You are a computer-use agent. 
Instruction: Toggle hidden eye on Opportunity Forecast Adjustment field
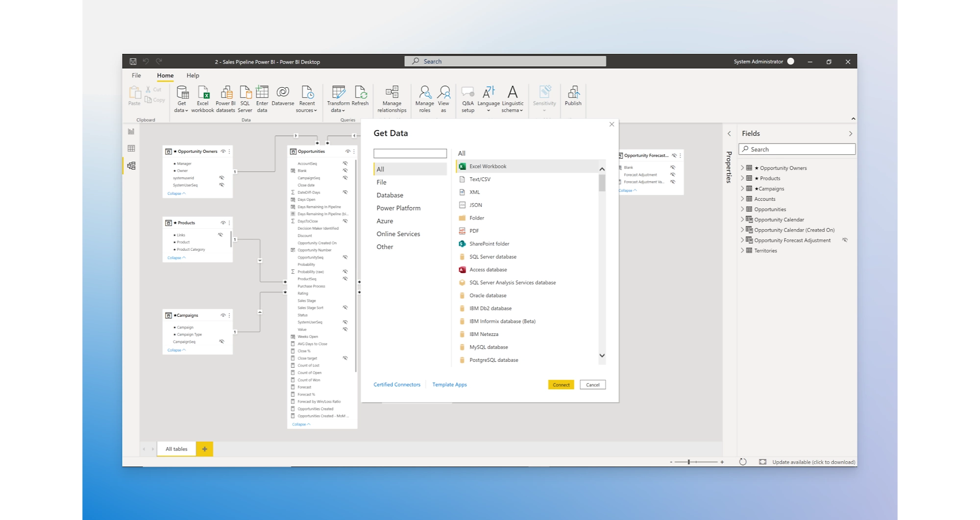click(x=845, y=240)
